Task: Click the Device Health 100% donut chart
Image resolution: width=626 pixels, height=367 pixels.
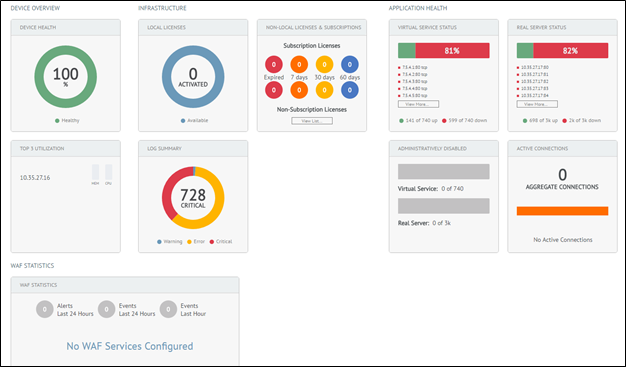Action: click(65, 77)
